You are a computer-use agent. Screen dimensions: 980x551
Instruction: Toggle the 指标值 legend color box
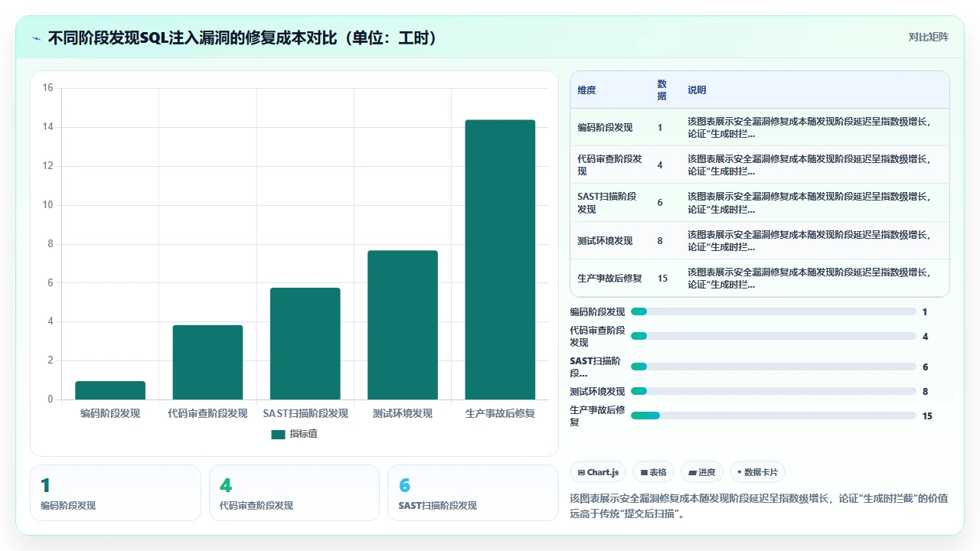[x=278, y=434]
